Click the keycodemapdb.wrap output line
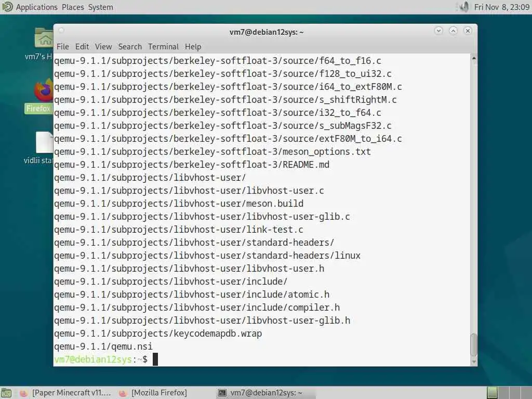 point(158,334)
